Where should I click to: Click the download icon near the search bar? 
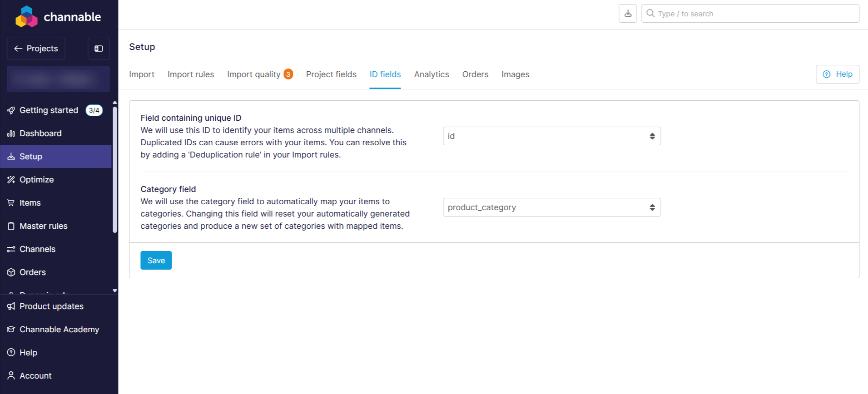(x=628, y=14)
